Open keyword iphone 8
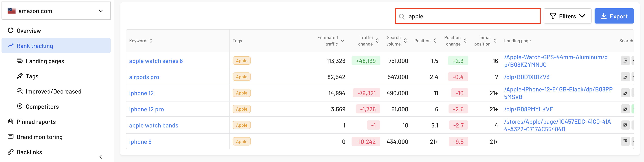Image resolution: width=644 pixels, height=162 pixels. (140, 142)
